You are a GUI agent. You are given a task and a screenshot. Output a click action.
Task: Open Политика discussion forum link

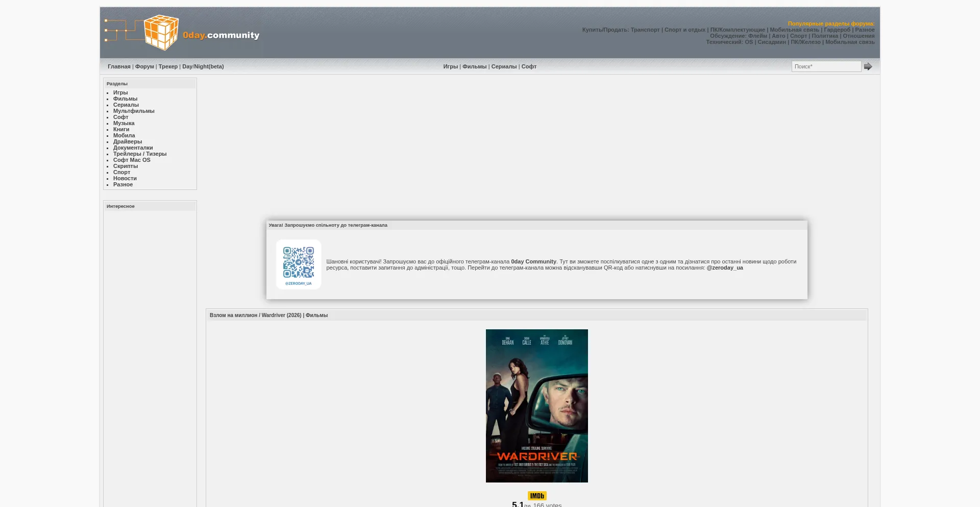[x=825, y=36]
